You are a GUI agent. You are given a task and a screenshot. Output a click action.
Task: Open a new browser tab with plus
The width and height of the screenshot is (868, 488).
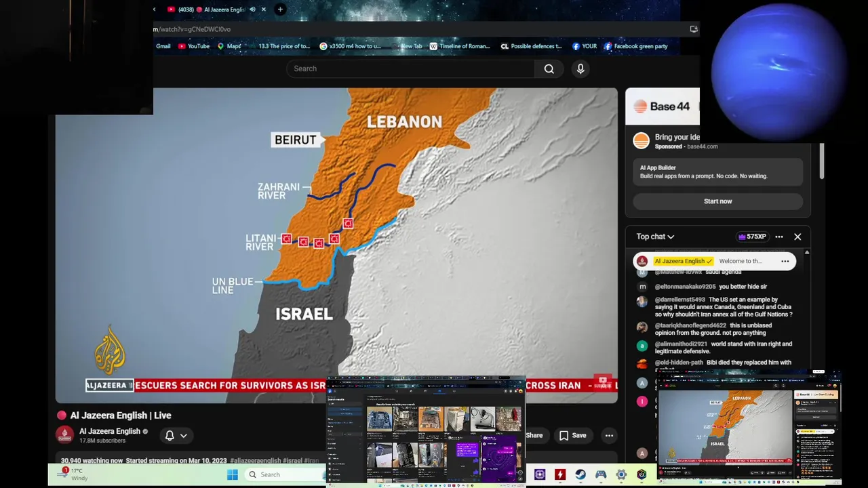[280, 9]
